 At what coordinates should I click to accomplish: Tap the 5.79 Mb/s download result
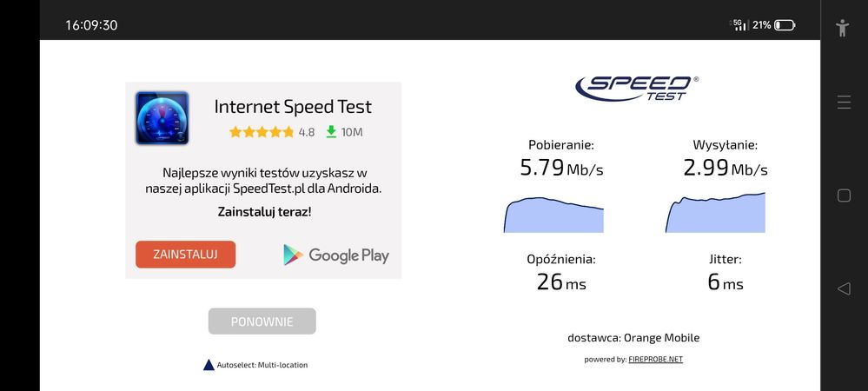point(561,168)
